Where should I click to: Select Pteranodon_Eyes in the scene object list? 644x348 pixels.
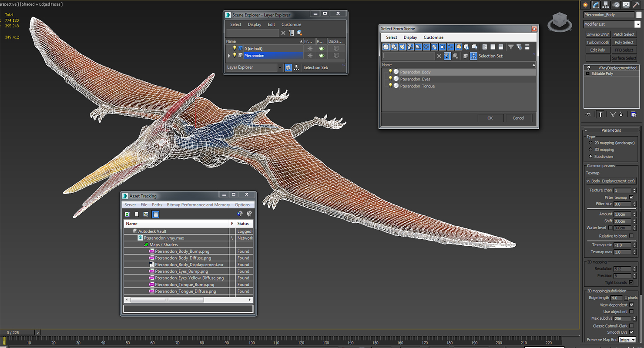415,79
